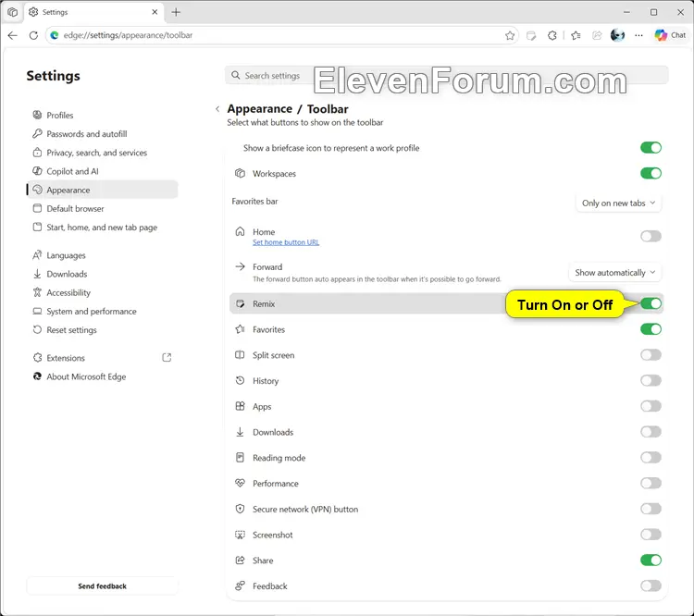Turn on the History button toggle

pos(651,380)
